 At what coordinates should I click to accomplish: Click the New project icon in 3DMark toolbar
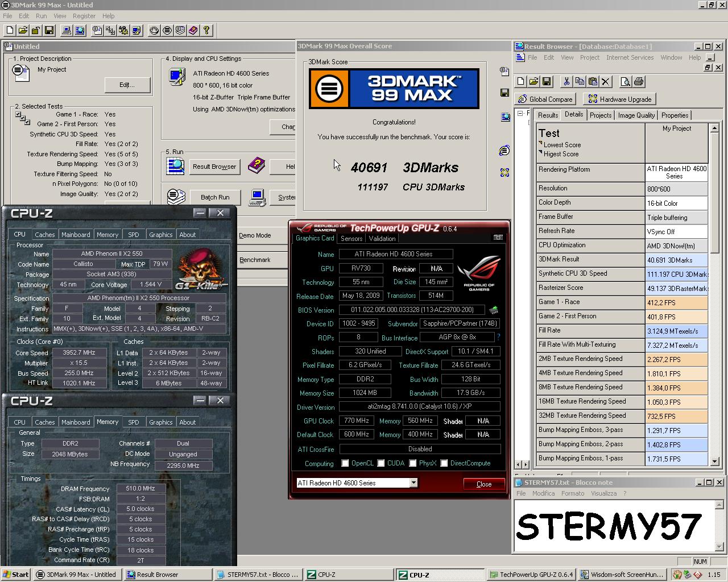10,30
